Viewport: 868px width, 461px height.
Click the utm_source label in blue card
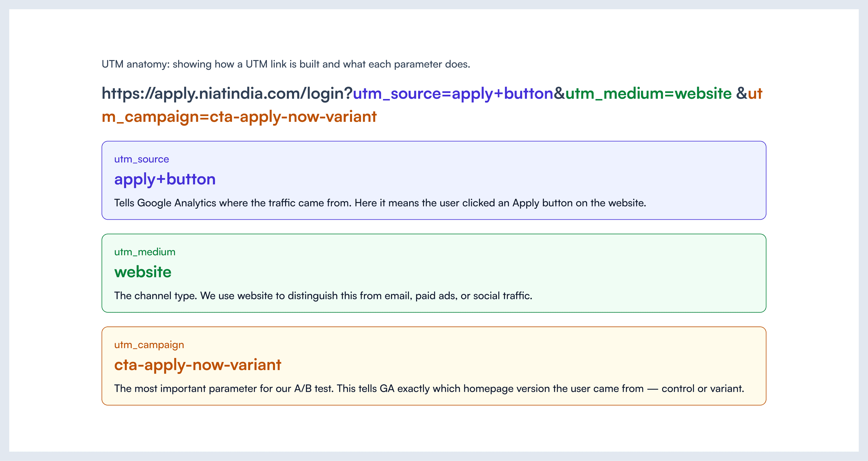pos(141,159)
